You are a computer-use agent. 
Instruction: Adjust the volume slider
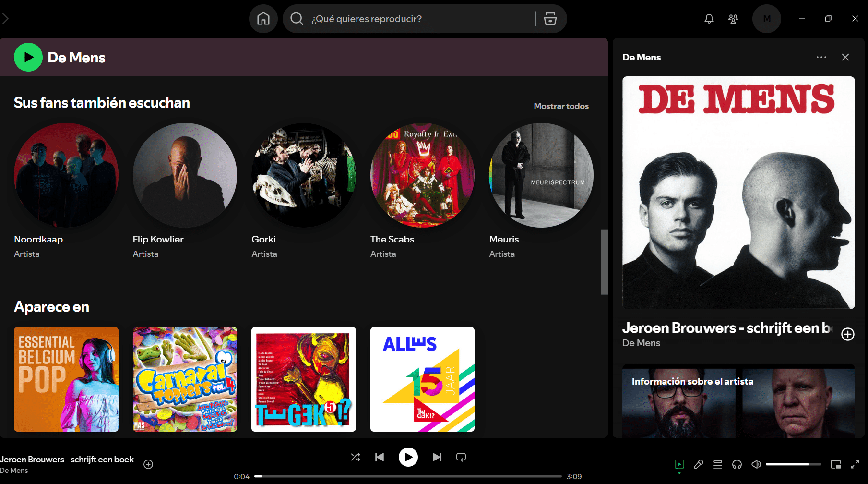794,464
